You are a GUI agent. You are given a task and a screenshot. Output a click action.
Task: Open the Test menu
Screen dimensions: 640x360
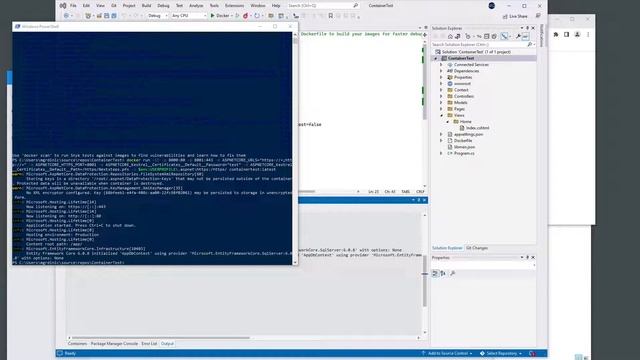click(x=179, y=6)
